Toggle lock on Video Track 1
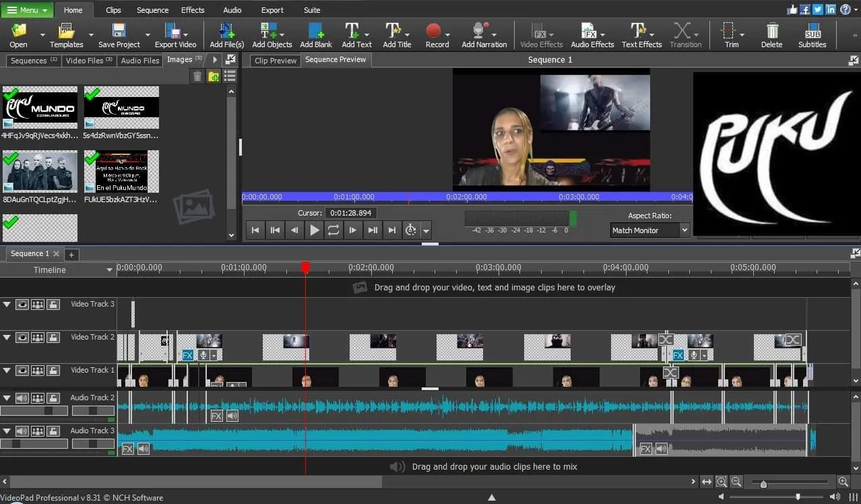This screenshot has height=504, width=861. coord(53,371)
